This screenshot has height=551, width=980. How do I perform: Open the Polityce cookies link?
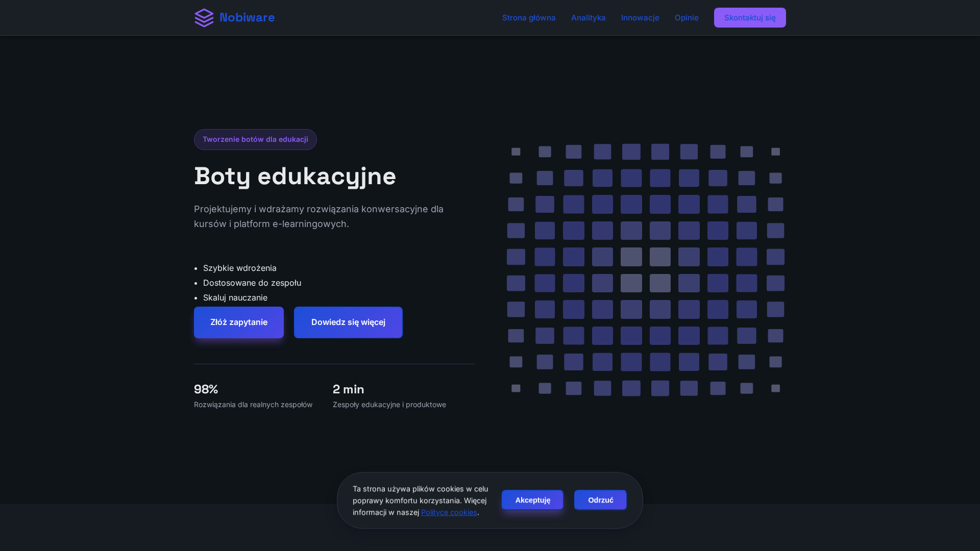pyautogui.click(x=449, y=512)
